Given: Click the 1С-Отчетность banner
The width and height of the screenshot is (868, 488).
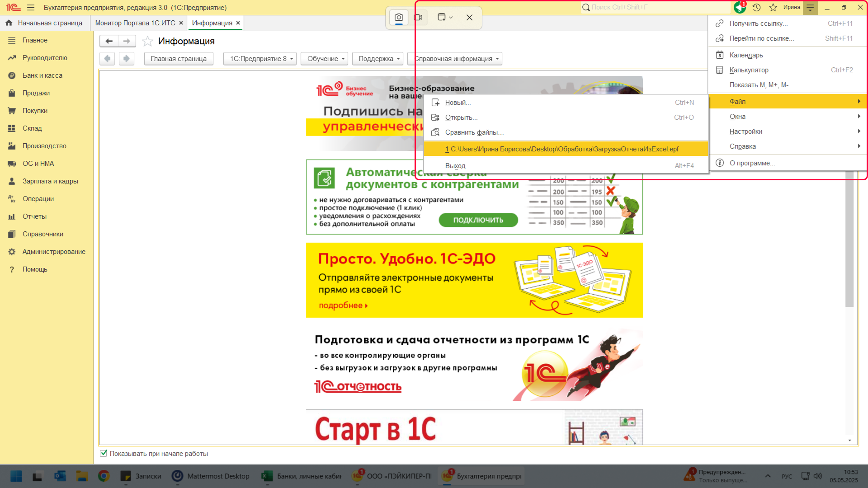Looking at the screenshot, I should (474, 364).
